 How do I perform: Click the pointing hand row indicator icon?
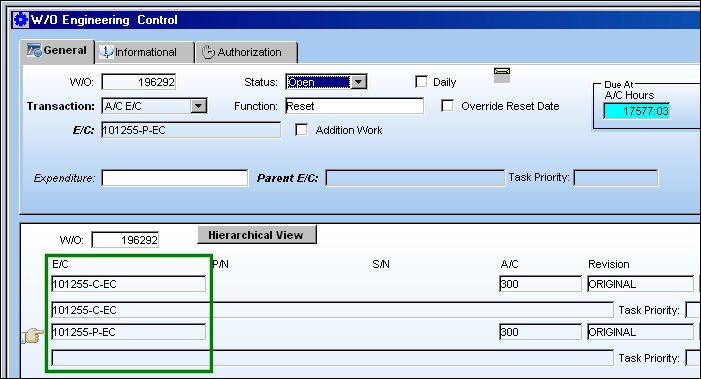click(x=33, y=335)
